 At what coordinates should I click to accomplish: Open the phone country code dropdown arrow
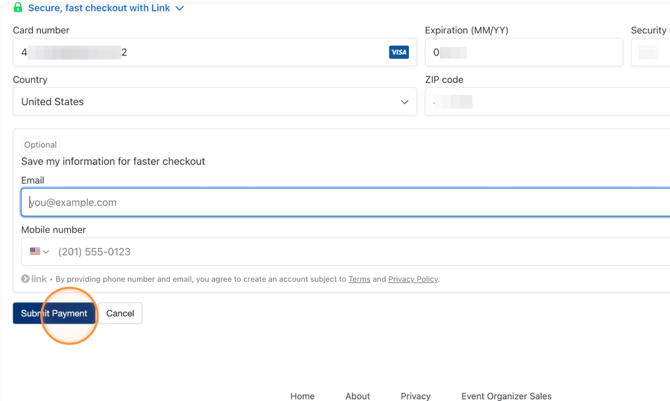(46, 252)
